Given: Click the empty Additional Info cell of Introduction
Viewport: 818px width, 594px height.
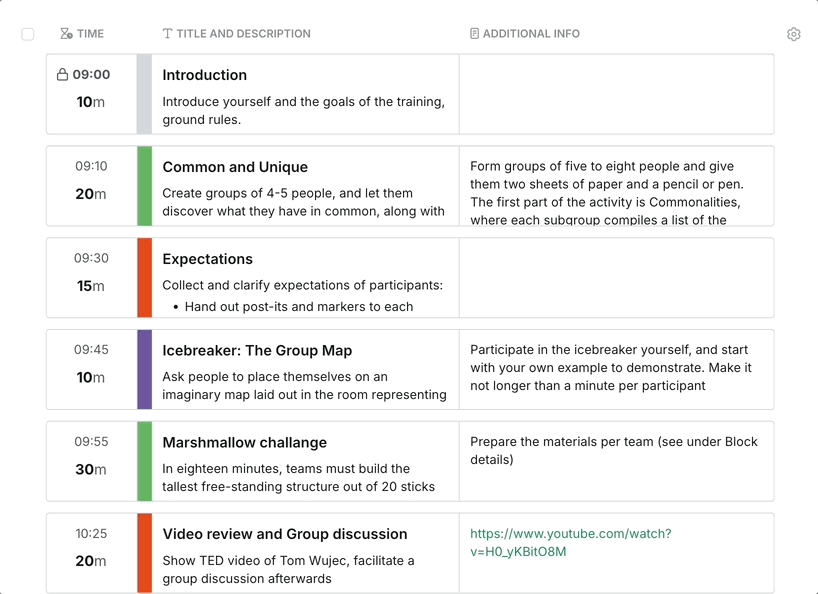Looking at the screenshot, I should click(x=616, y=94).
